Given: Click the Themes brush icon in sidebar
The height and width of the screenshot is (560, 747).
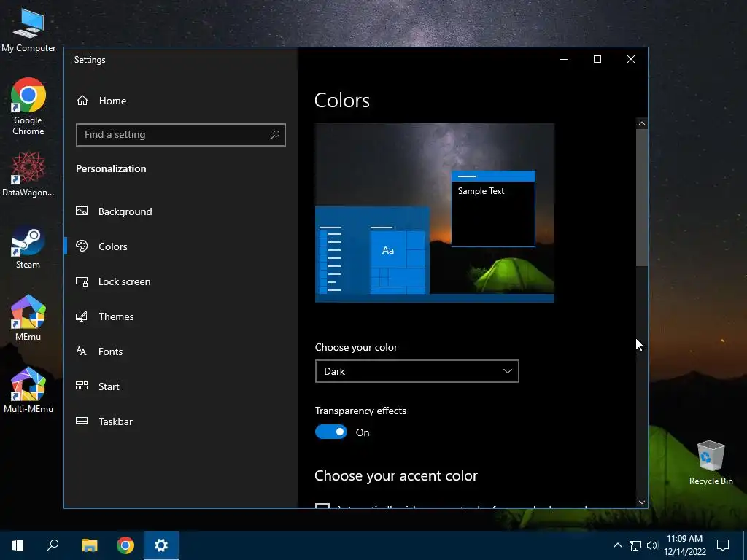Looking at the screenshot, I should [82, 316].
